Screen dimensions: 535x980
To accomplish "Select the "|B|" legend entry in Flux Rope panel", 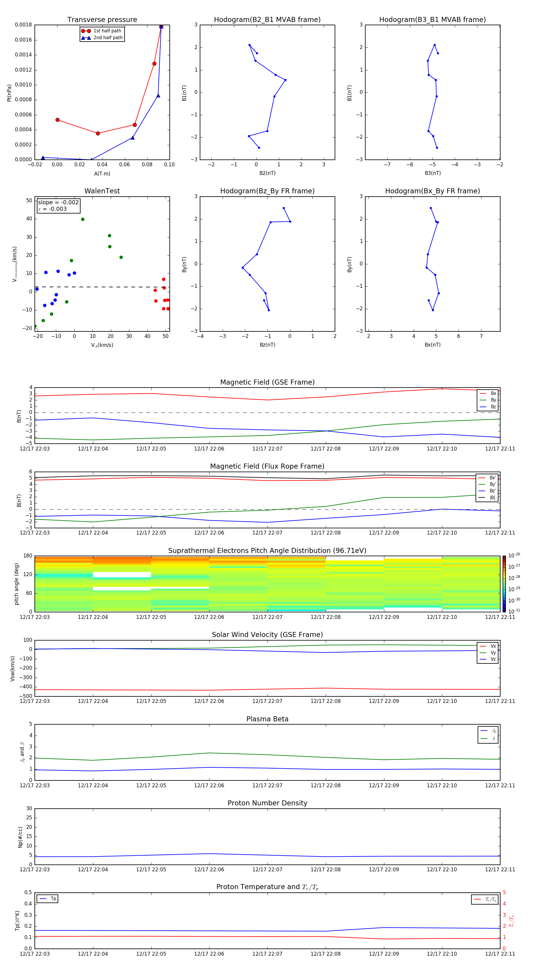I will tap(487, 498).
